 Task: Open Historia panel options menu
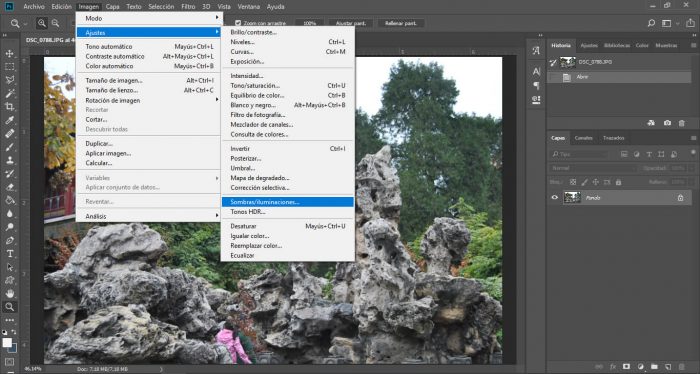(693, 46)
